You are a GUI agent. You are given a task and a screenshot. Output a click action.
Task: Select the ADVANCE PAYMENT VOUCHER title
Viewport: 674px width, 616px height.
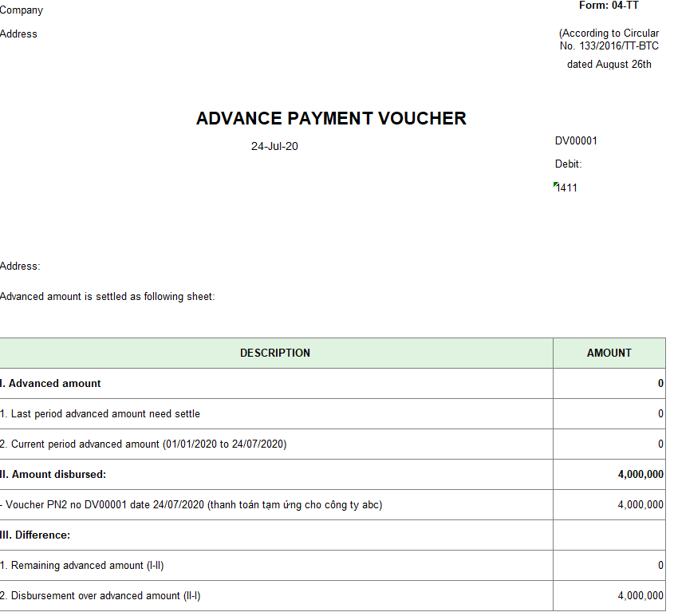click(331, 119)
